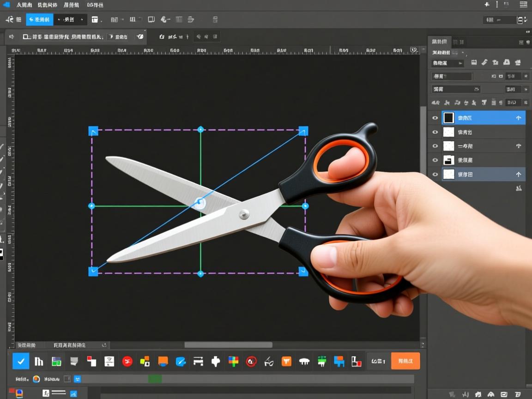Click the orange shield icon in bottom toolbar
Image resolution: width=532 pixels, height=399 pixels.
[x=286, y=361]
